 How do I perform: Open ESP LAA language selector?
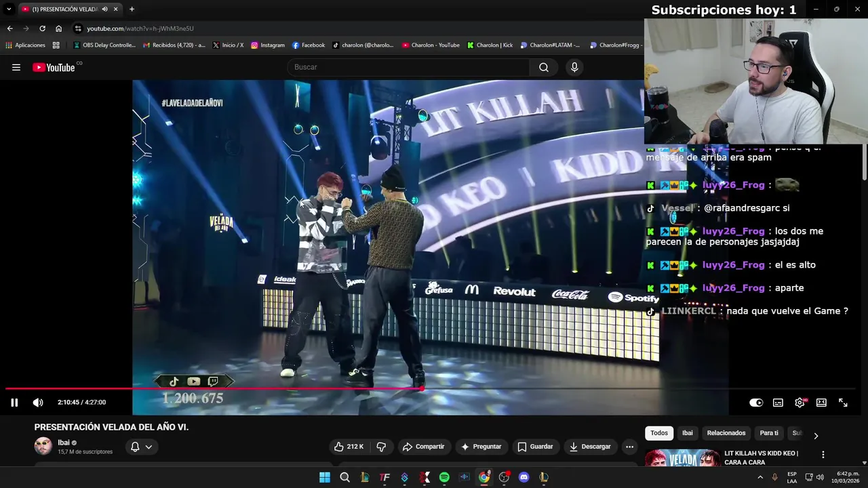pos(792,477)
